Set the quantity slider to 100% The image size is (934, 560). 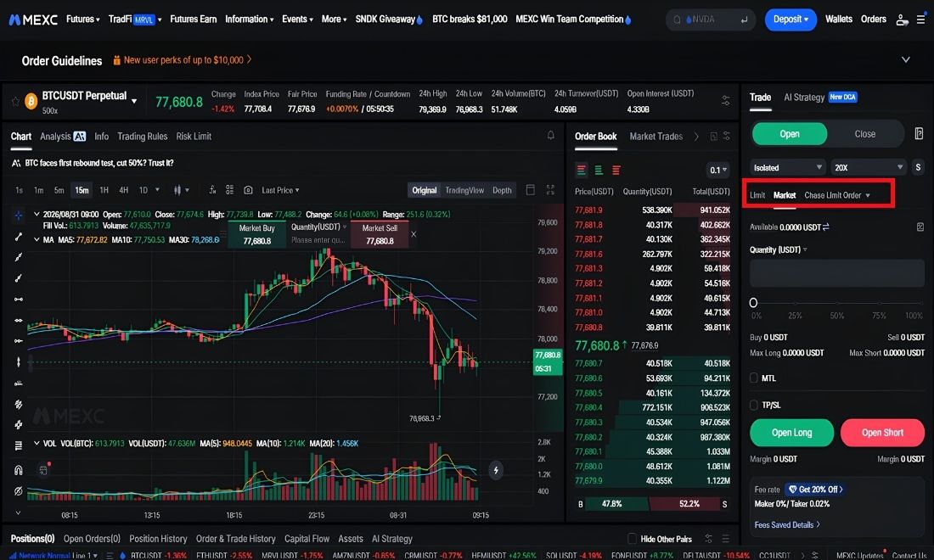pyautogui.click(x=921, y=302)
